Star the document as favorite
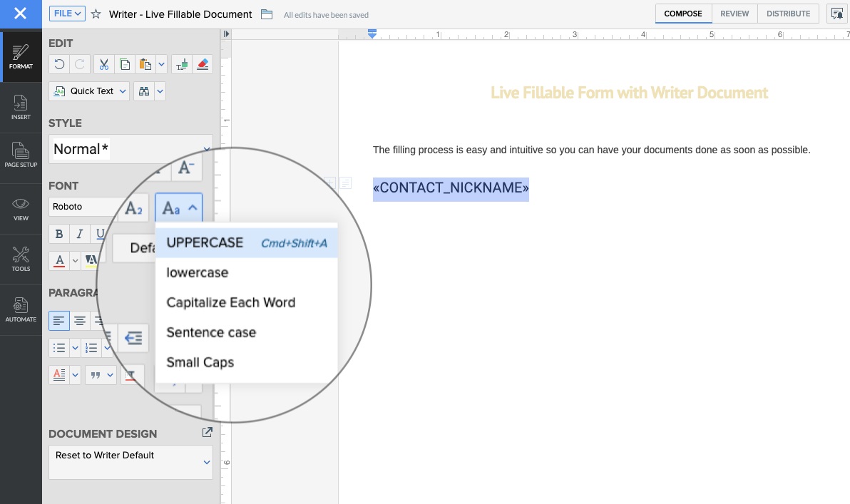 tap(96, 14)
